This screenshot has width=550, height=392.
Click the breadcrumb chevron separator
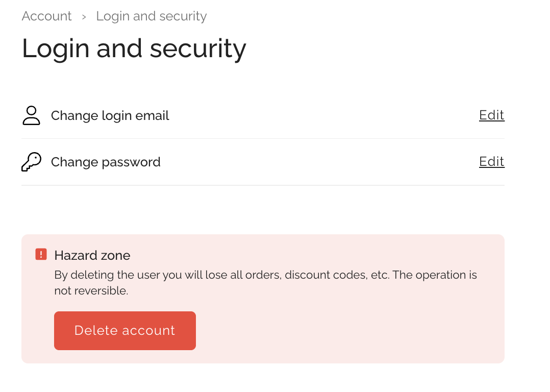pyautogui.click(x=84, y=17)
